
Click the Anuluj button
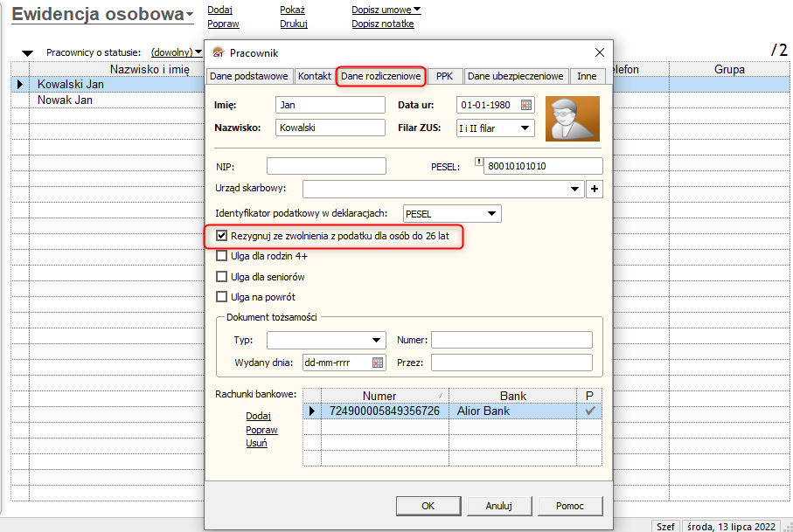point(498,506)
